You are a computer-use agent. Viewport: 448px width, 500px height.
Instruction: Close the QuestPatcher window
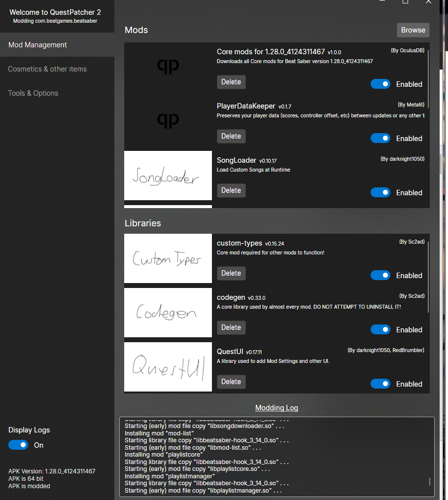pyautogui.click(x=429, y=1)
